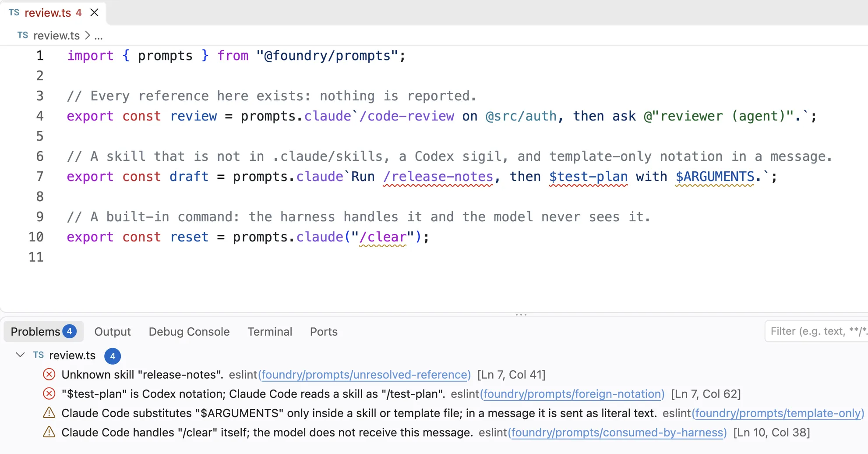Click the comment on line 6
868x454 pixels.
pos(449,156)
